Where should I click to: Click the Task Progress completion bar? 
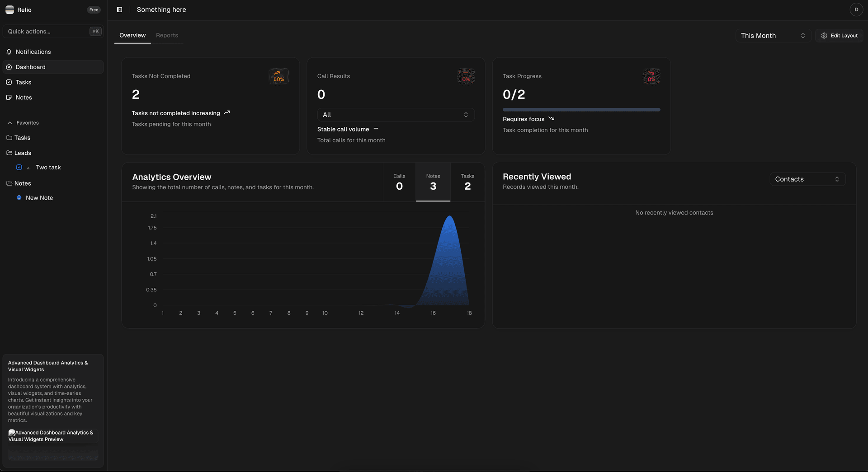(581, 109)
